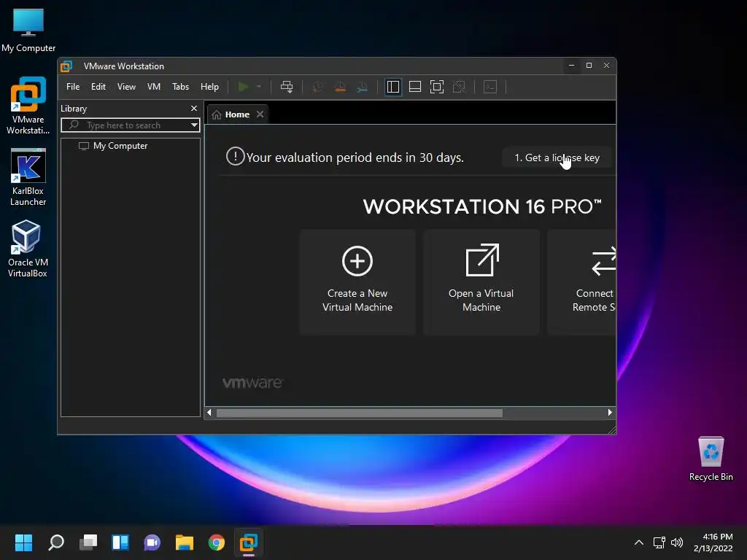The height and width of the screenshot is (560, 747).
Task: Open the VM menu
Action: pos(153,87)
